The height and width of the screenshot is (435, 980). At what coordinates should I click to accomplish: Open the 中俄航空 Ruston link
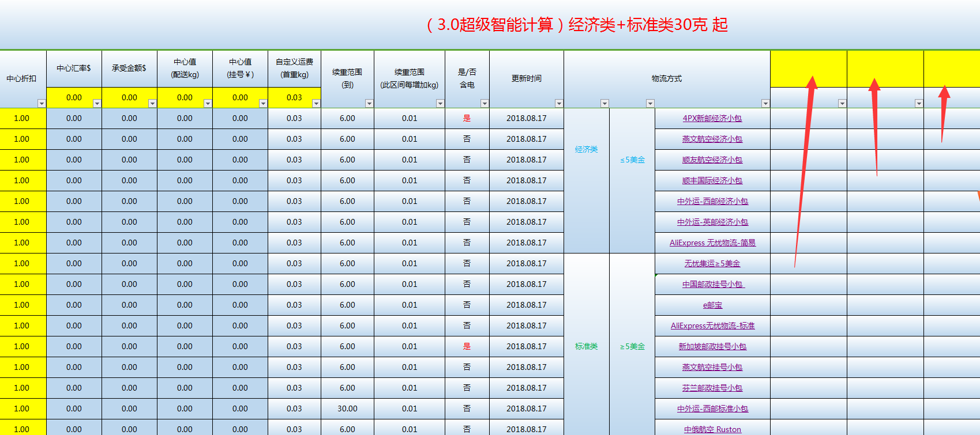point(712,429)
